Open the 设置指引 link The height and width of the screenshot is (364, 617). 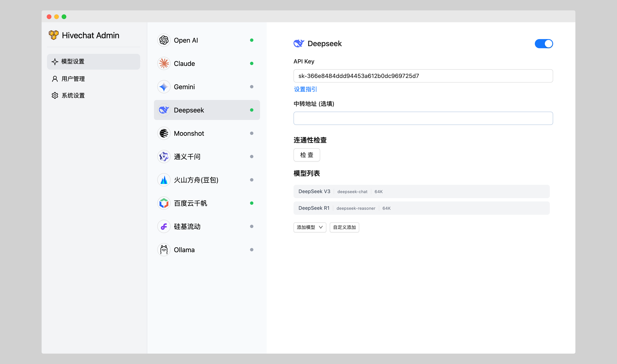click(x=305, y=89)
